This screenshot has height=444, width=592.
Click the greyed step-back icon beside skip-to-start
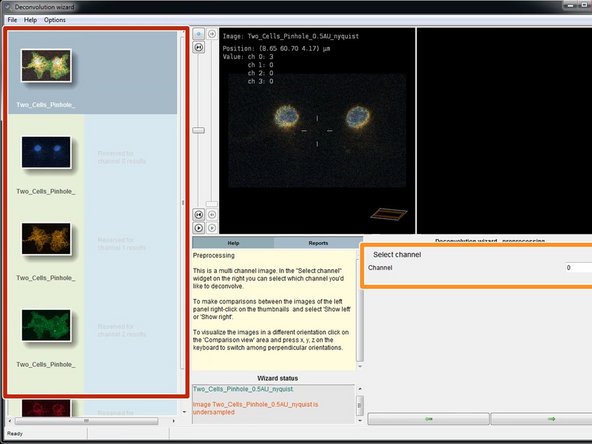click(212, 214)
